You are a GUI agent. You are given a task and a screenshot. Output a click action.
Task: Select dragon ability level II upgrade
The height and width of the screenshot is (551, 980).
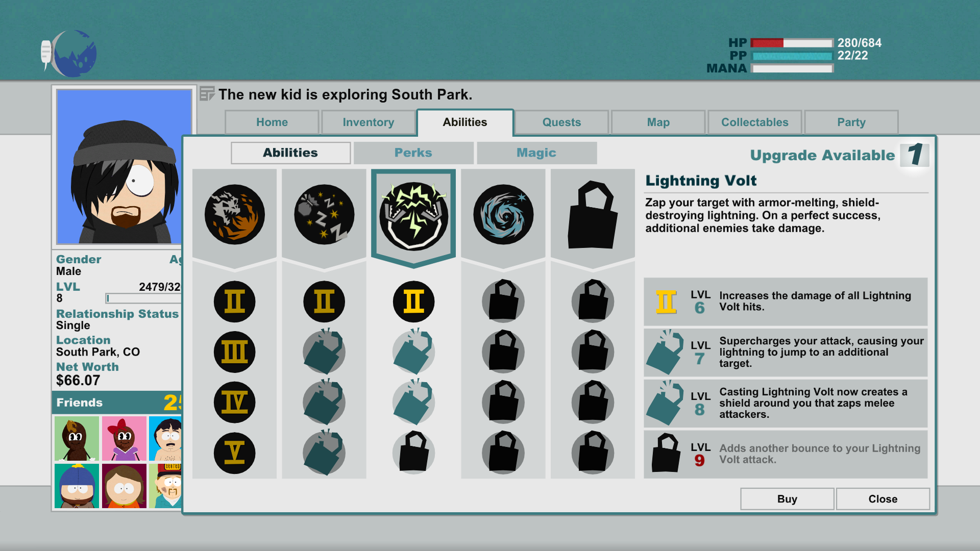point(234,302)
